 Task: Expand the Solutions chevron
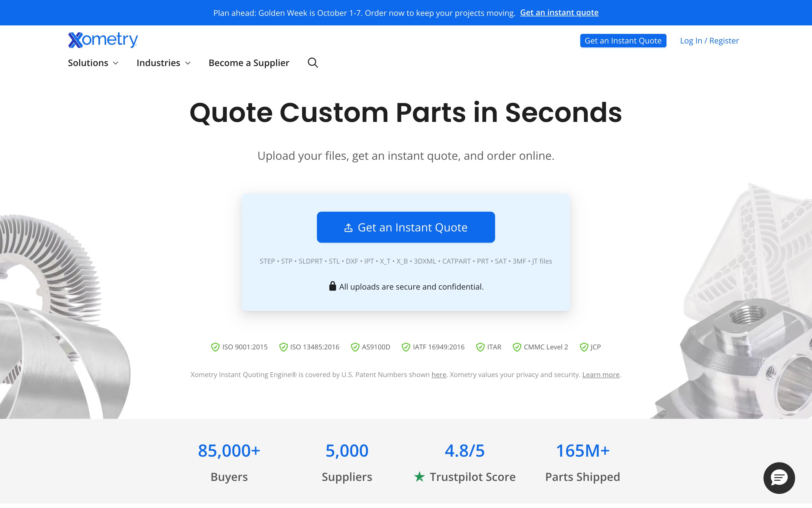[x=116, y=63]
